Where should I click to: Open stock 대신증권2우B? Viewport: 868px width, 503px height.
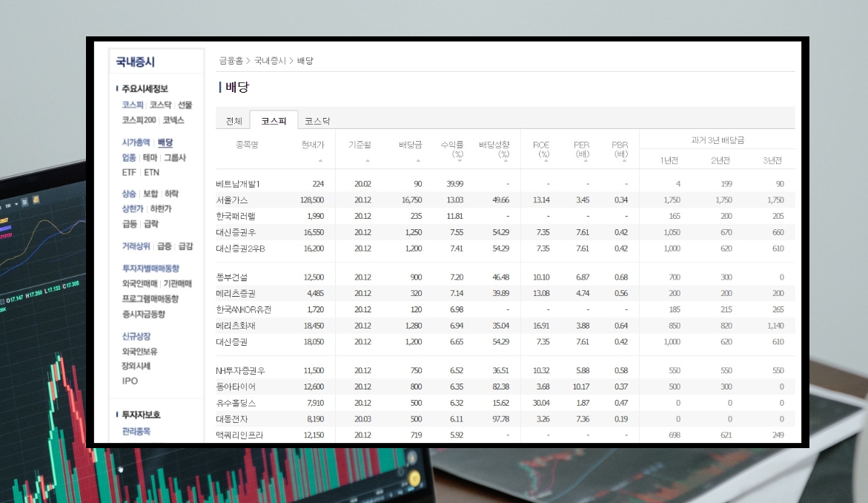[x=241, y=249]
